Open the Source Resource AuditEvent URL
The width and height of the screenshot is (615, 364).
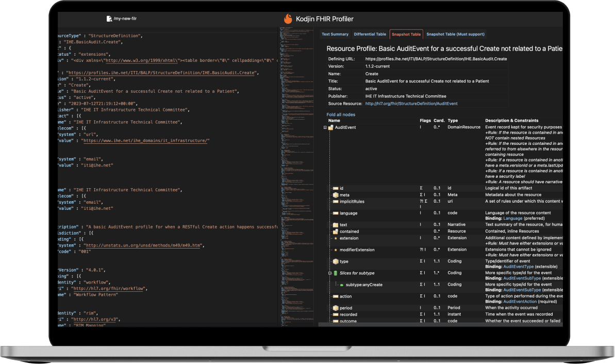tap(411, 104)
